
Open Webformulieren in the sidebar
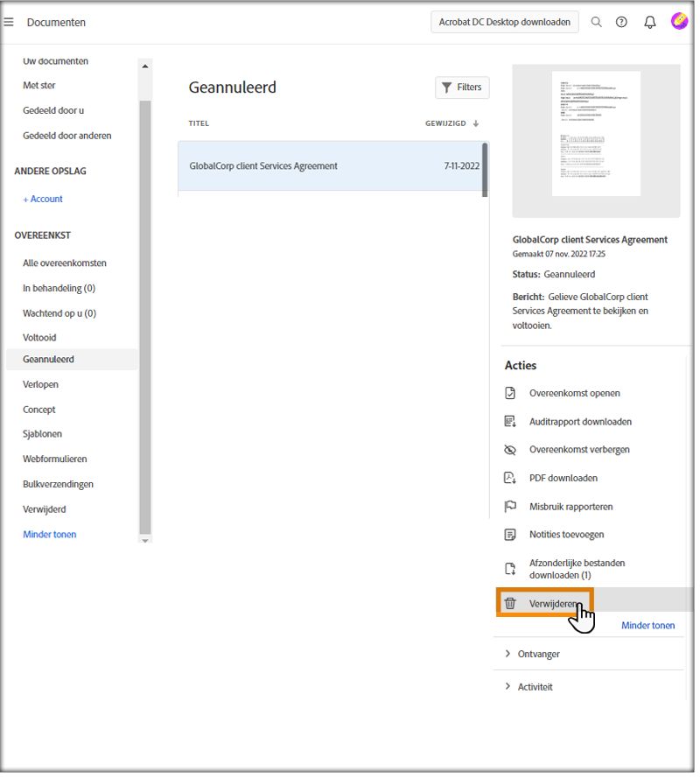point(55,459)
